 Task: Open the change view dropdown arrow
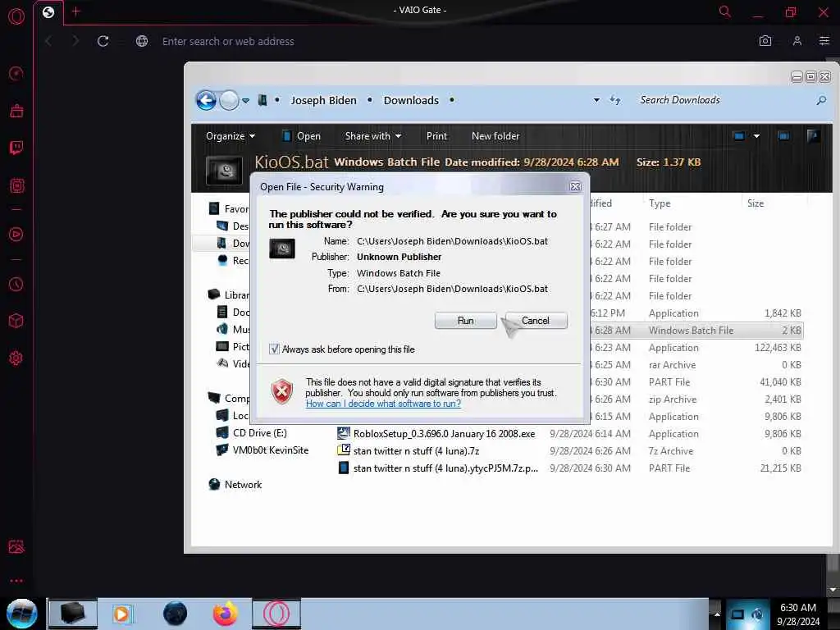756,136
